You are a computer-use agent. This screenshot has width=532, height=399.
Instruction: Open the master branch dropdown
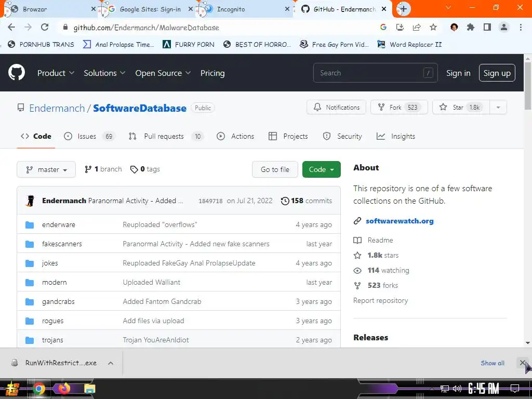coord(46,169)
